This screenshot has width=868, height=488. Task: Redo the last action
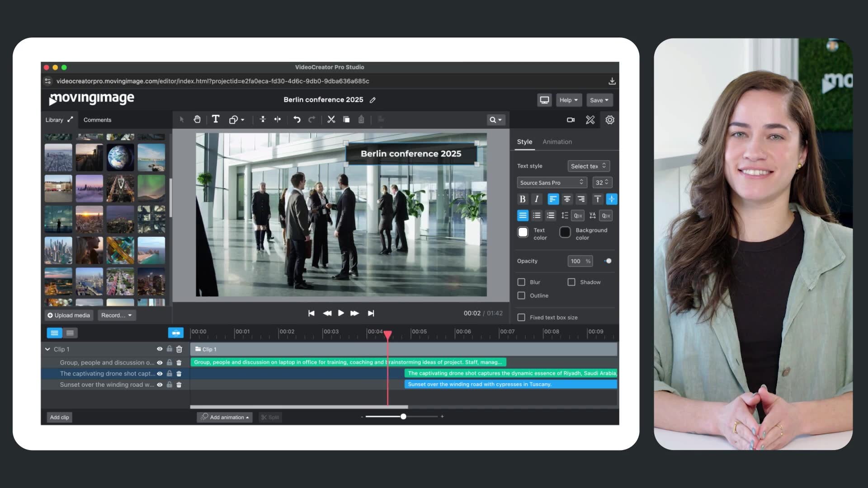click(x=312, y=119)
